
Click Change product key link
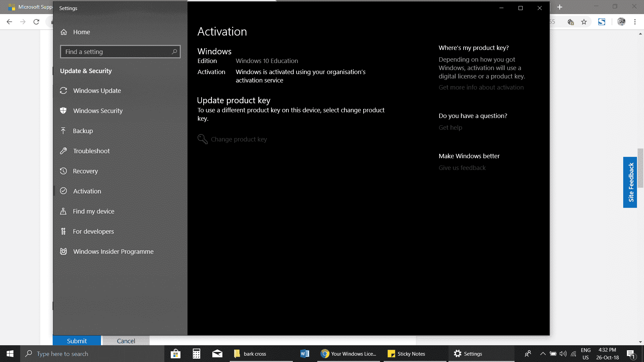(239, 139)
